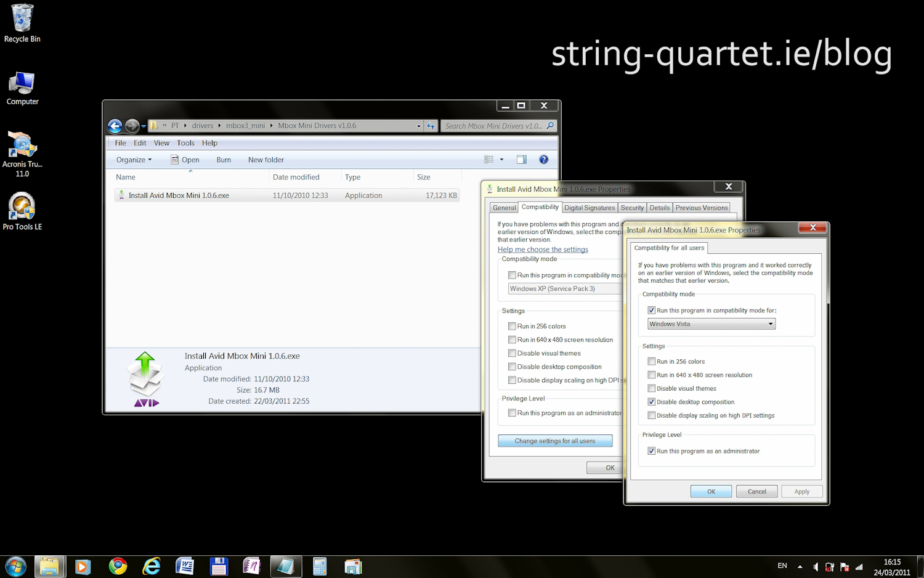Image resolution: width=924 pixels, height=578 pixels.
Task: Open the recent locations arrow beside Forward
Action: click(144, 126)
